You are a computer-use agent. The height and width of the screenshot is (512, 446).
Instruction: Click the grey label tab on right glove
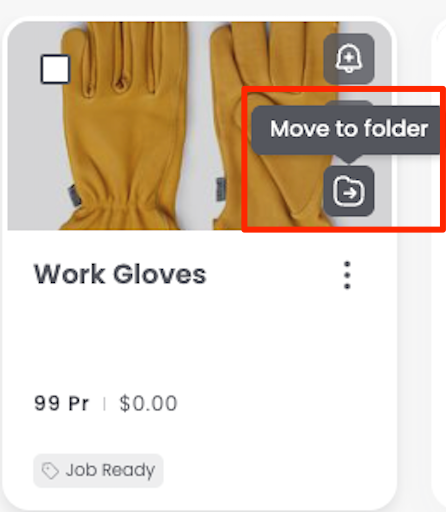pyautogui.click(x=222, y=189)
